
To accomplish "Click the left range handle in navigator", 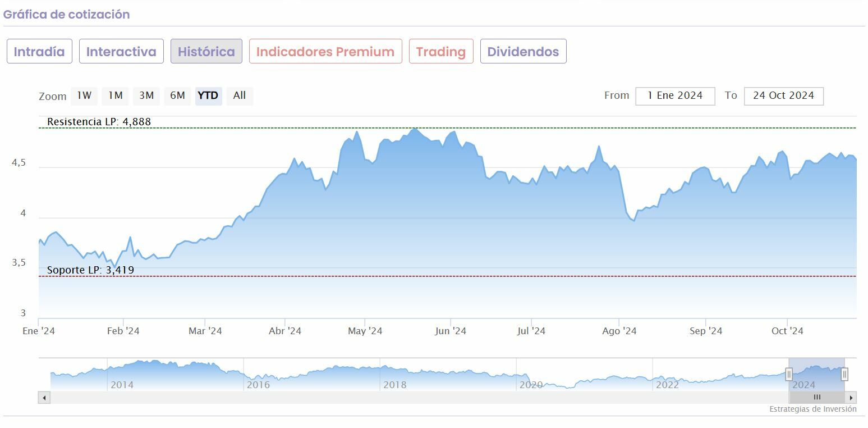I will [789, 375].
